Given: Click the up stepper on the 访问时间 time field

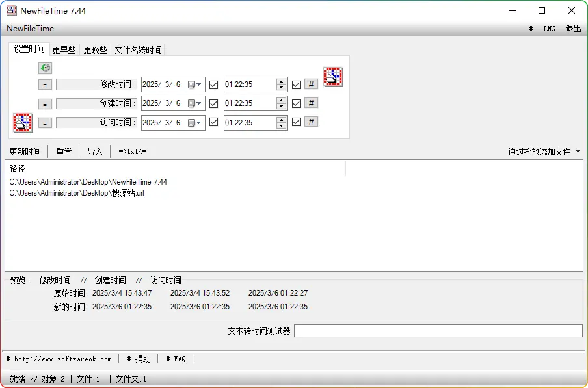Looking at the screenshot, I should 280,119.
